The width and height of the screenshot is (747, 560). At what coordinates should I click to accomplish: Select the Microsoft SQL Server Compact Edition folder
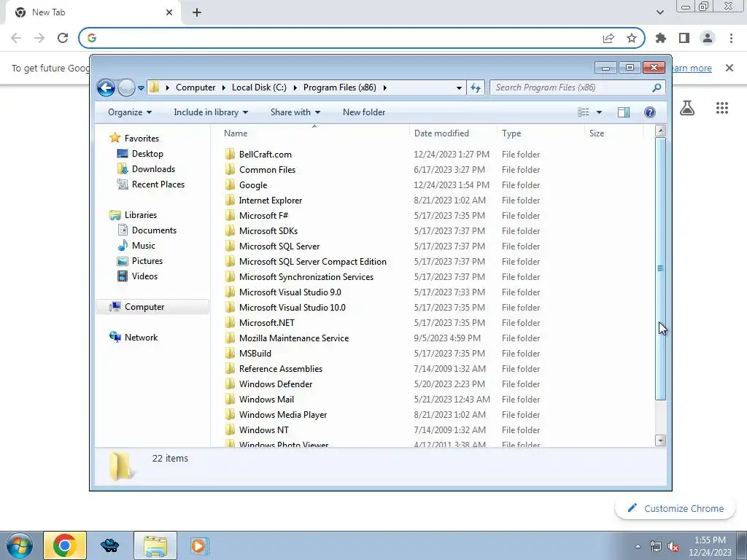(312, 262)
